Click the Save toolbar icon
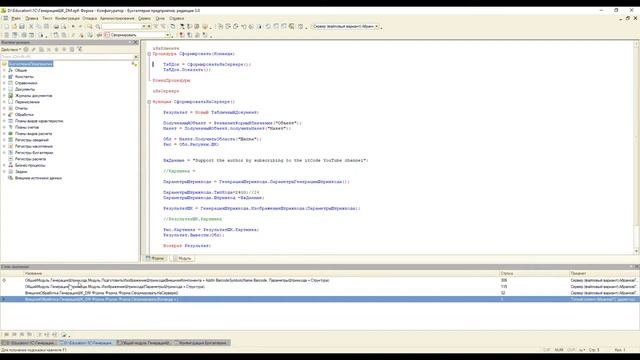Image resolution: width=640 pixels, height=360 pixels. coord(22,27)
